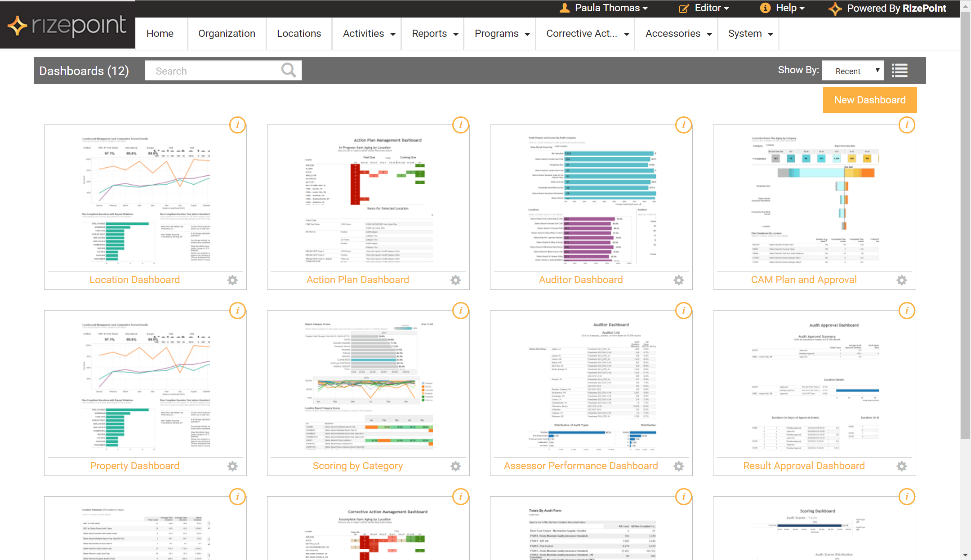
Task: Click the New Dashboard button
Action: tap(869, 100)
